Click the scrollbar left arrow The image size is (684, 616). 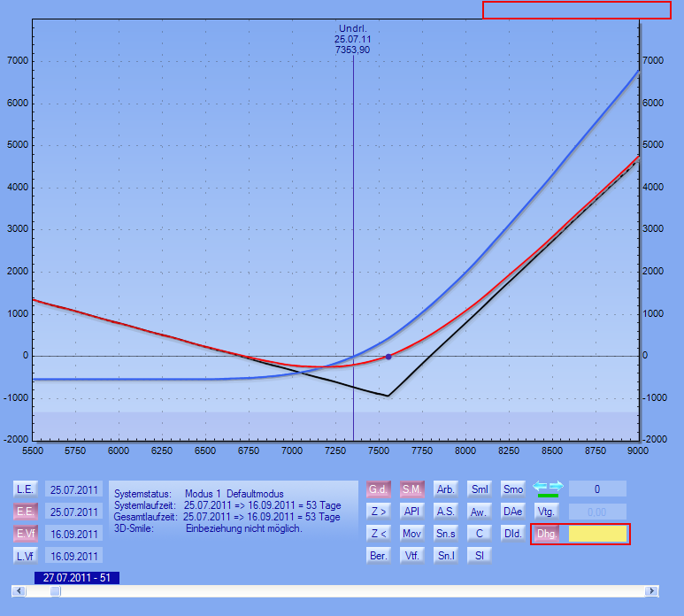click(x=17, y=591)
